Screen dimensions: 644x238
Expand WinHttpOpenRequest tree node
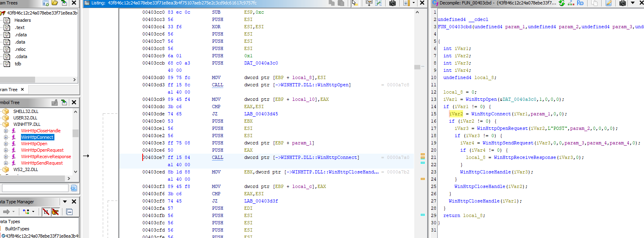[x=6, y=150]
